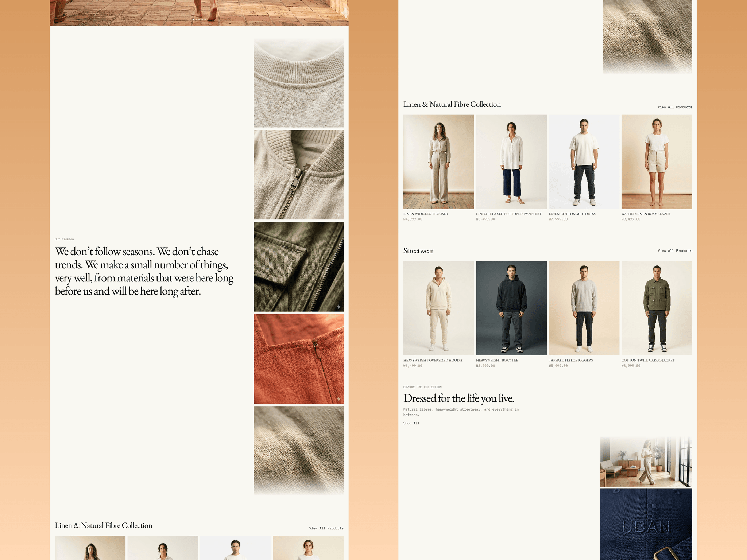Viewport: 747px width, 560px height.
Task: Click left page's Linen & Natural Fibre Collection heading
Action: click(103, 525)
